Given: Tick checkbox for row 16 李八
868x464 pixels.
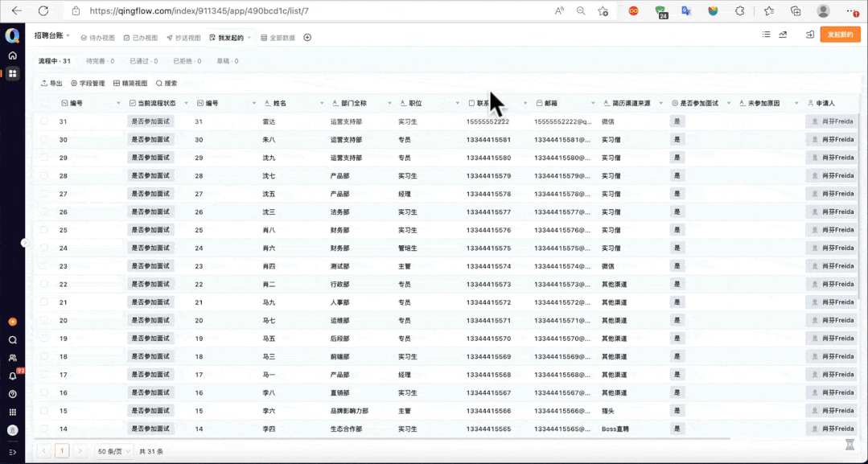Looking at the screenshot, I should (x=44, y=392).
